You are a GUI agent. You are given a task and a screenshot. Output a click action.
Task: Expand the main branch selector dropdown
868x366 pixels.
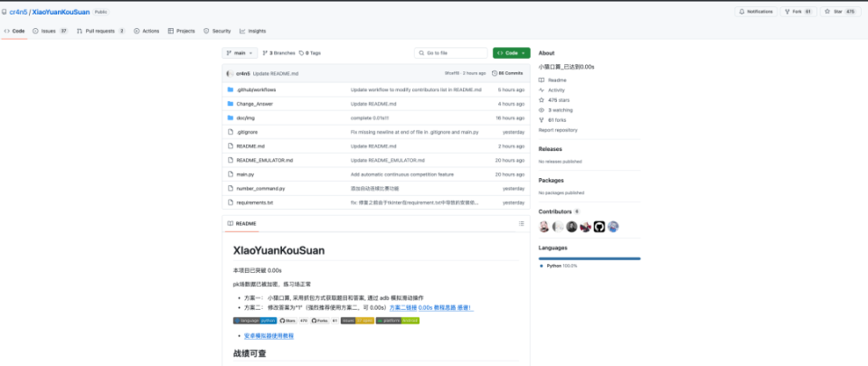(240, 53)
